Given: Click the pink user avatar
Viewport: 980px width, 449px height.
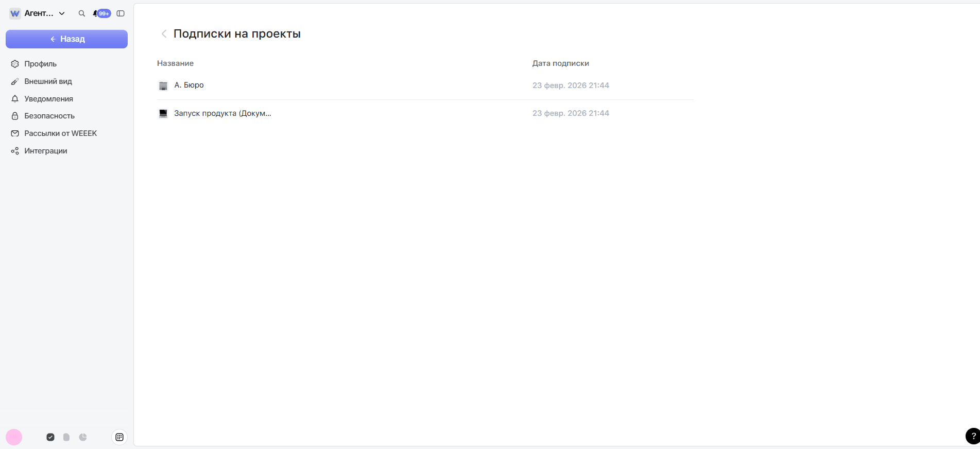Looking at the screenshot, I should pyautogui.click(x=14, y=437).
